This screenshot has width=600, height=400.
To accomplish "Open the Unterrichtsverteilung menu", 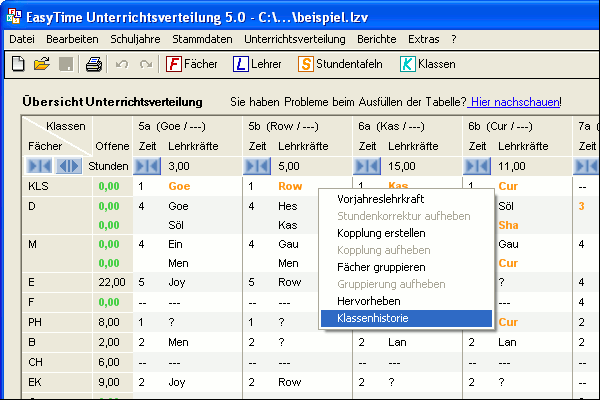I will pos(294,39).
